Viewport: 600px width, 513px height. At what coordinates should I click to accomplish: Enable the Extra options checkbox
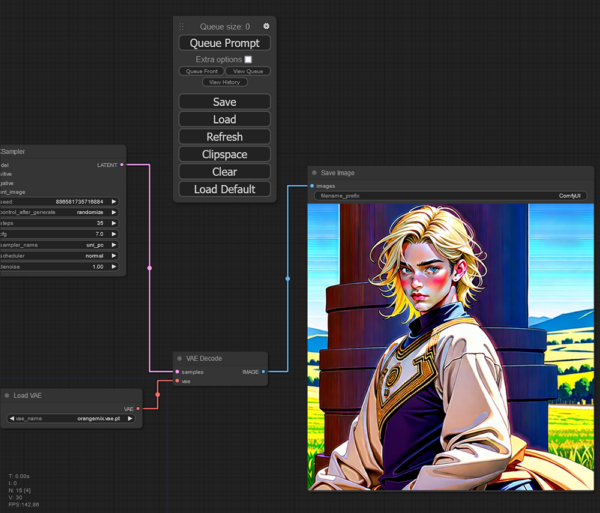tap(248, 60)
